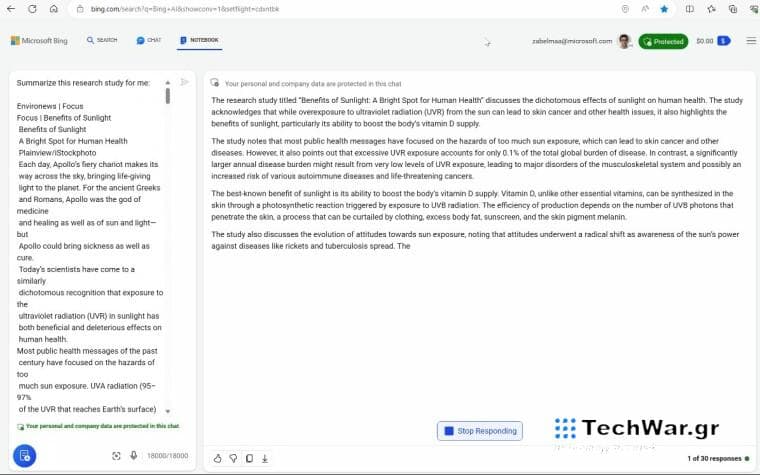Click the 'Plainview/iStockphoto' line
Image resolution: width=760 pixels, height=475 pixels.
[57, 153]
